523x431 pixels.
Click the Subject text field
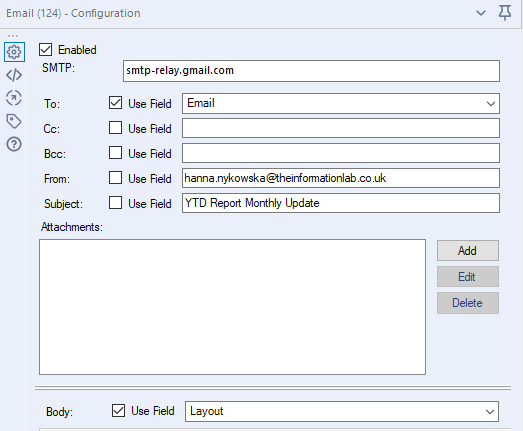(x=341, y=203)
